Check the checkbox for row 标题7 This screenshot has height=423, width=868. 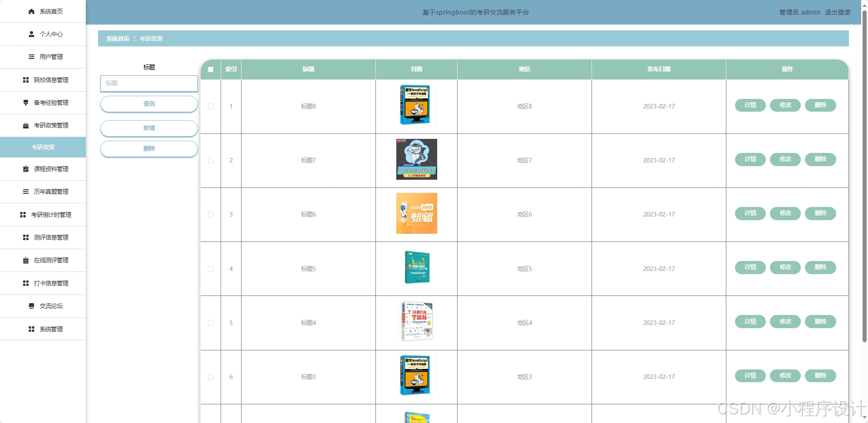[x=211, y=160]
